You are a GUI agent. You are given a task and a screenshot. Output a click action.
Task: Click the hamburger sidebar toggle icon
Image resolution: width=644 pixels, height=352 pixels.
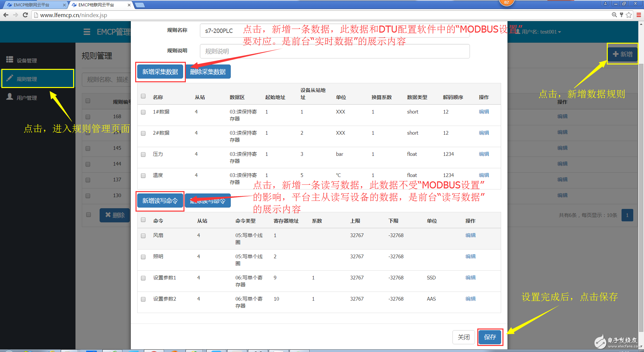[87, 32]
